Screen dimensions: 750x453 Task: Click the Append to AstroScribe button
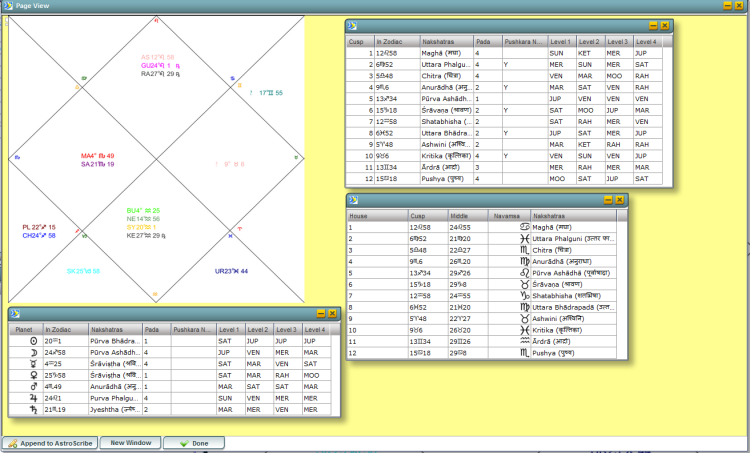[x=50, y=442]
